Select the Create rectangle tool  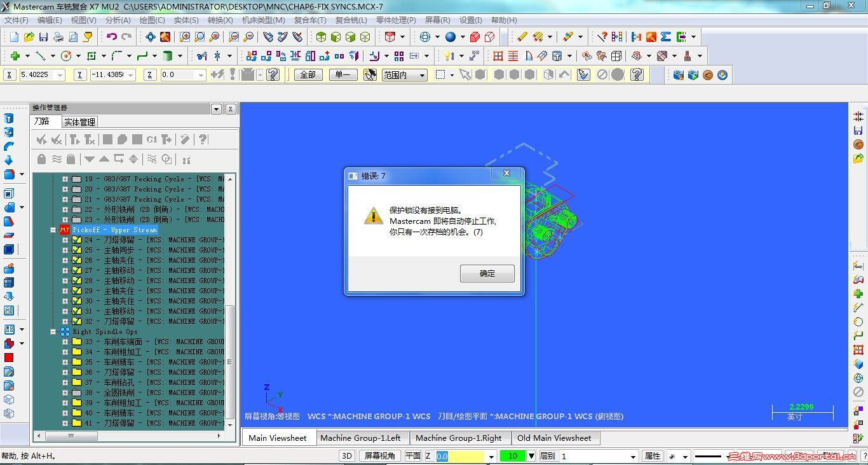pos(92,56)
